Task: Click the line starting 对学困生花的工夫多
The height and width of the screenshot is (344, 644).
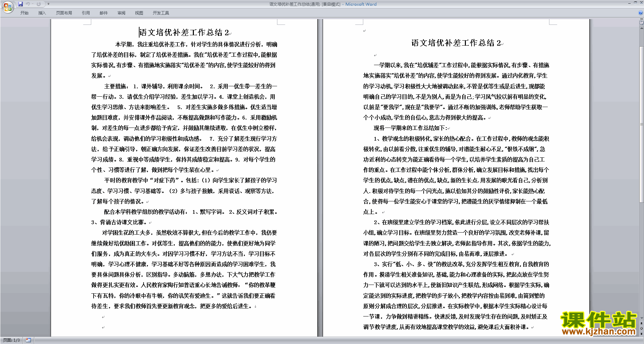Action: (x=190, y=233)
